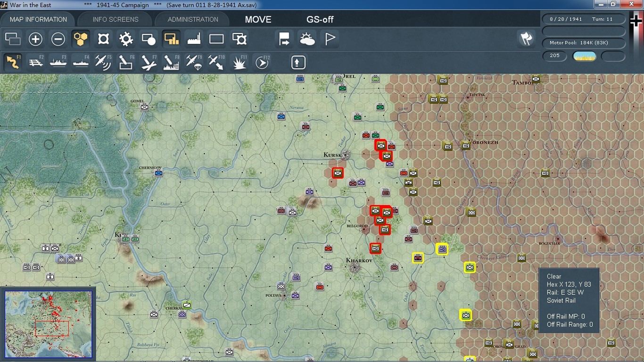Toggle the square-with-corner-circles map overlay

pos(103,39)
